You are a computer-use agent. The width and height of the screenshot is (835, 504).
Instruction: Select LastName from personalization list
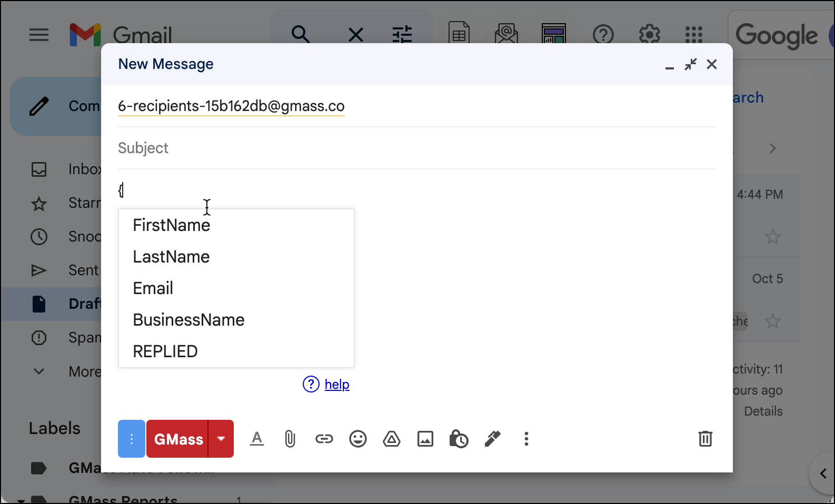point(236,257)
